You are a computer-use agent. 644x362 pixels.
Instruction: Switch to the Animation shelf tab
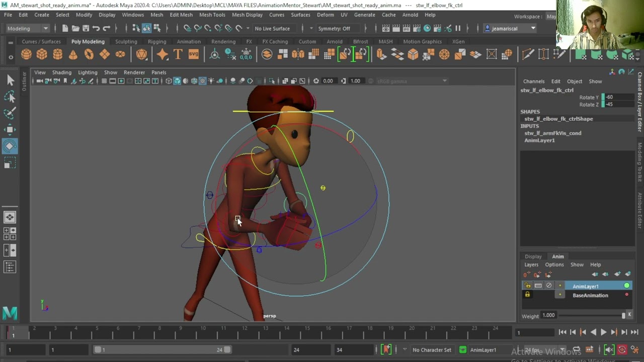[x=189, y=42]
